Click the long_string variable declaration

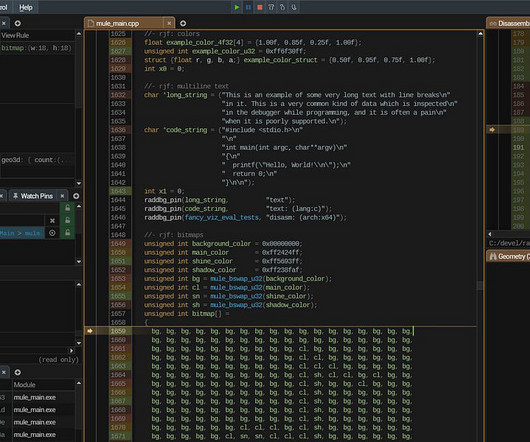[187, 95]
